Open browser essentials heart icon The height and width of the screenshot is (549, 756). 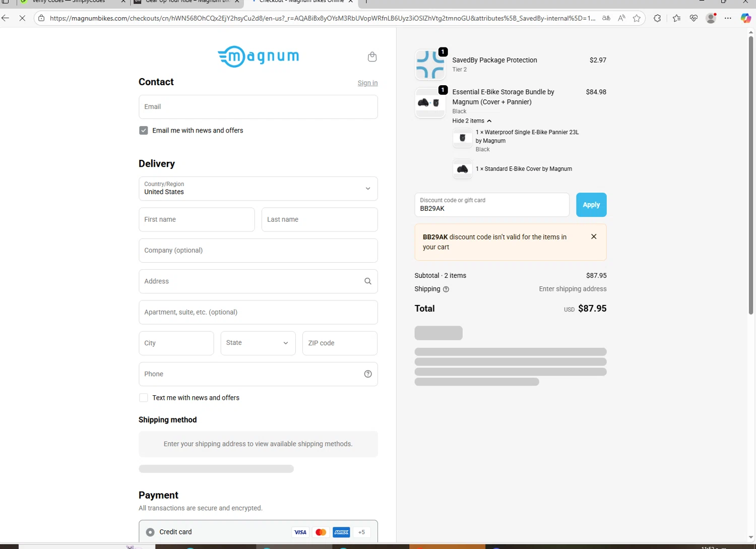pyautogui.click(x=694, y=18)
